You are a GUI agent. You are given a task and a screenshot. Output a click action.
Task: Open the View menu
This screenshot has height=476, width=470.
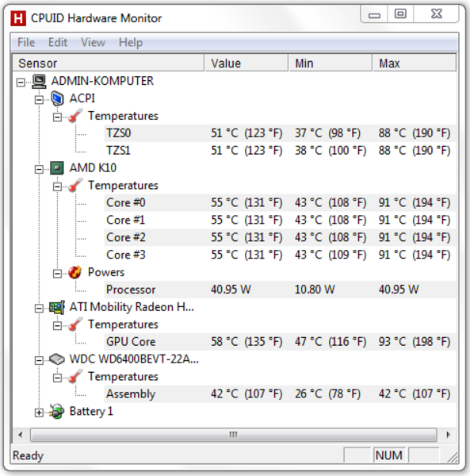(93, 42)
